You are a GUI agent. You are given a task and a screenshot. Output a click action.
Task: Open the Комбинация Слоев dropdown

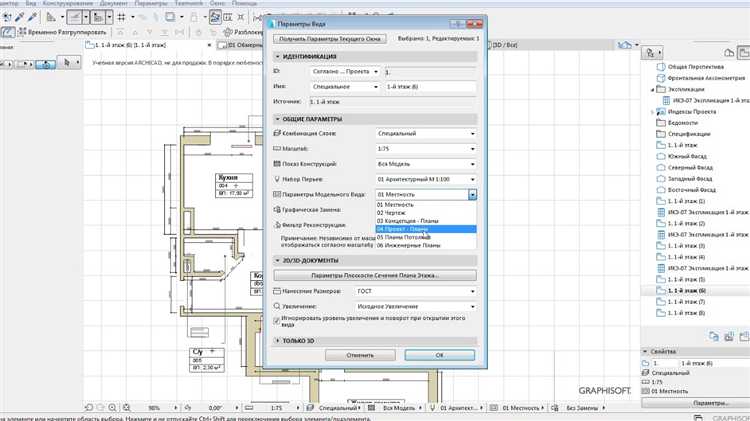tap(426, 134)
